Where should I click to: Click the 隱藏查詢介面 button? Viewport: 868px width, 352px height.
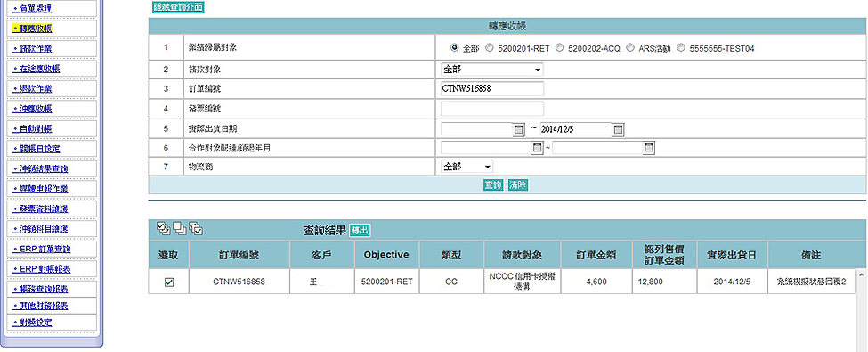[x=178, y=7]
